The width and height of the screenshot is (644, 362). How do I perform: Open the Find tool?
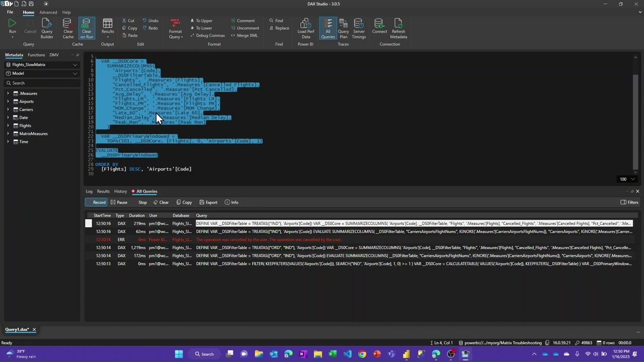[276, 21]
